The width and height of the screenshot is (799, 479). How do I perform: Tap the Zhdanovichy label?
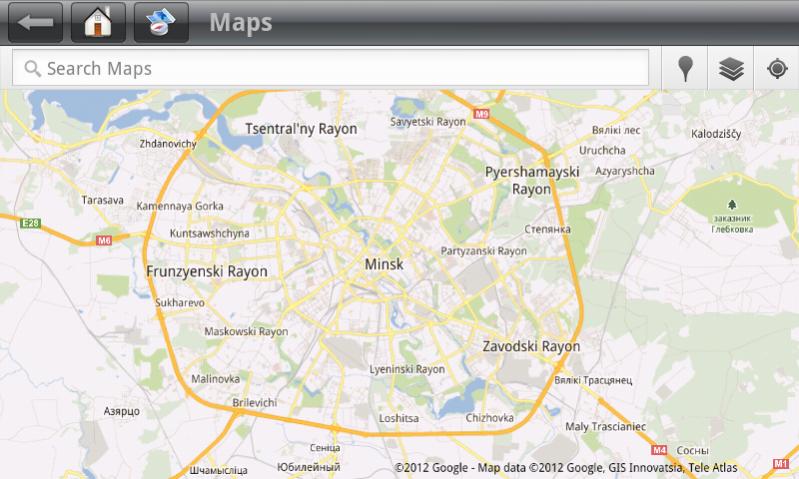pos(168,144)
